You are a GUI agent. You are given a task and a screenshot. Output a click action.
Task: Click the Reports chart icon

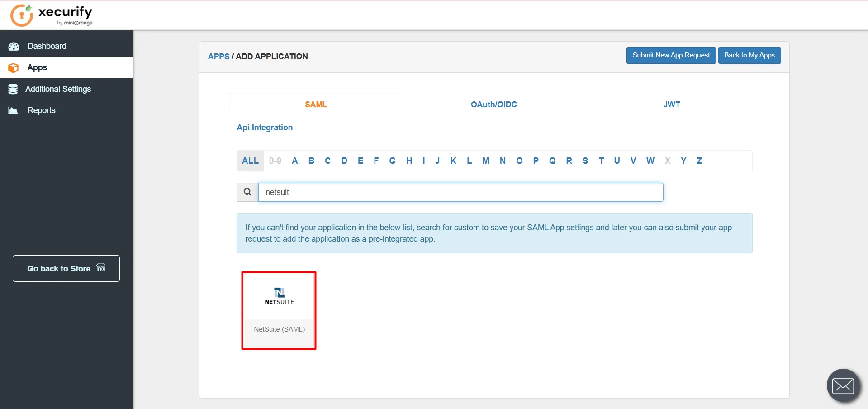point(13,110)
